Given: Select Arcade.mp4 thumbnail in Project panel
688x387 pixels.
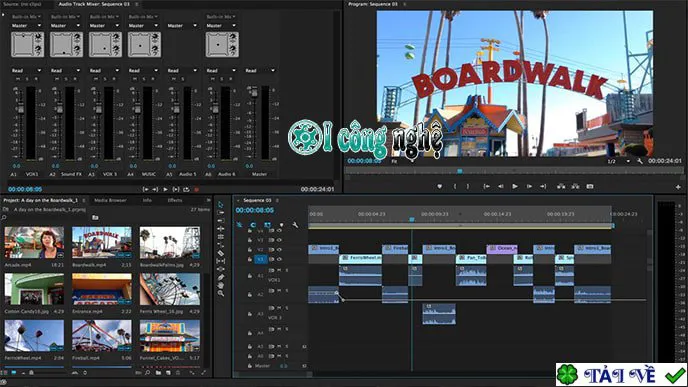Looking at the screenshot, I should pos(34,242).
